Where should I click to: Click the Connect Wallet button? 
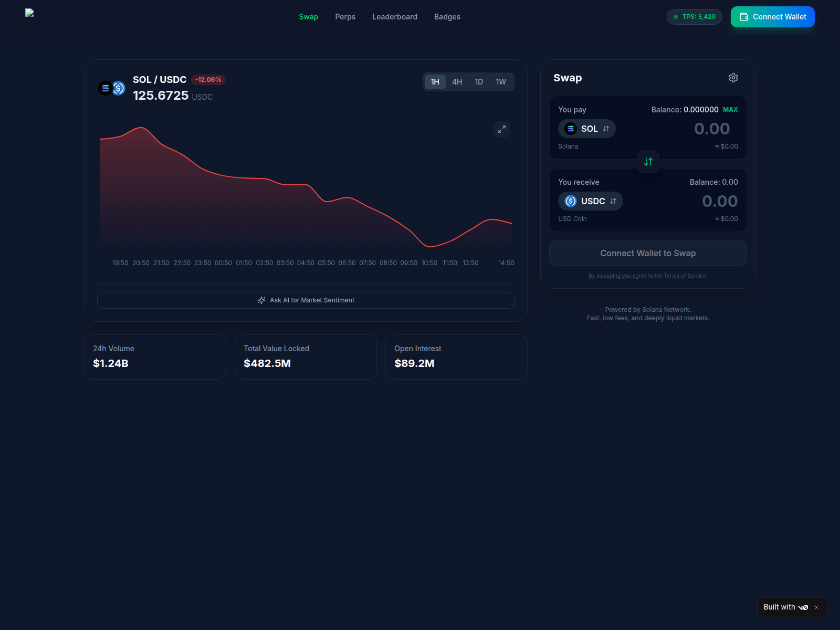click(773, 17)
